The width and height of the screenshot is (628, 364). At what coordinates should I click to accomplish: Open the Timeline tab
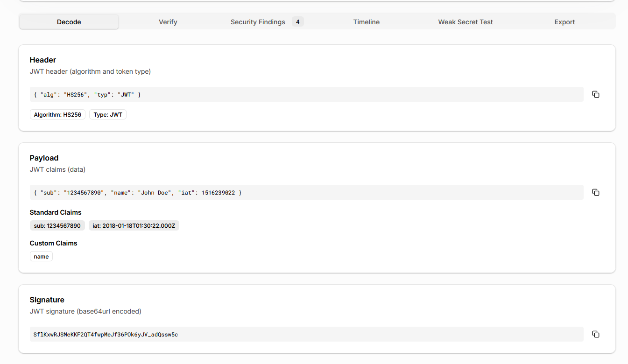[x=366, y=22]
